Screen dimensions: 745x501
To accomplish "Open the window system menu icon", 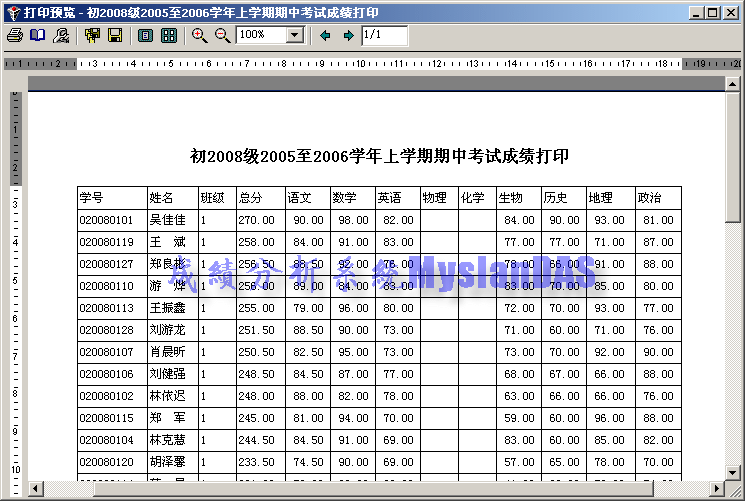I will coord(10,11).
